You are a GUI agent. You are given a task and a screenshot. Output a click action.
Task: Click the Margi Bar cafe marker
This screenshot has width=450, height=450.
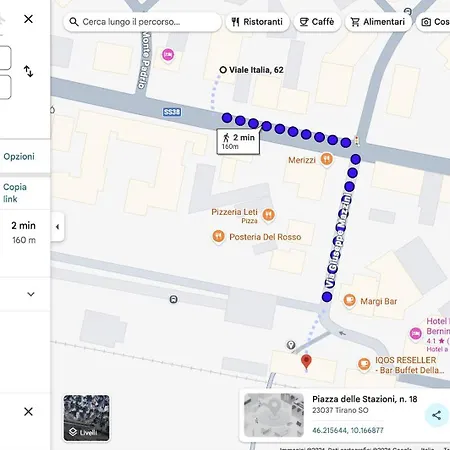coord(349,301)
